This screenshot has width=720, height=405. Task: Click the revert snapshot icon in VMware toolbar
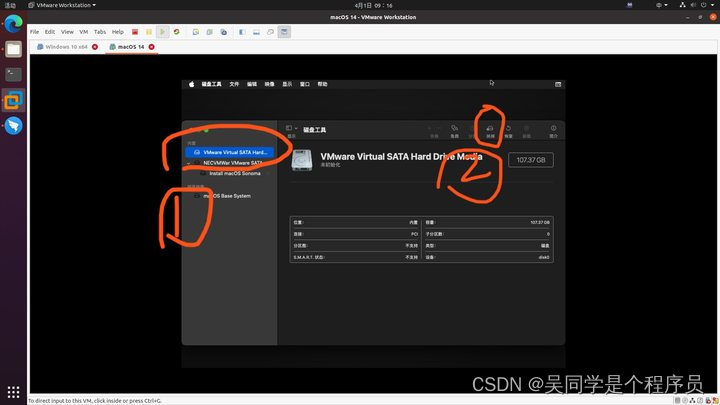pos(209,32)
